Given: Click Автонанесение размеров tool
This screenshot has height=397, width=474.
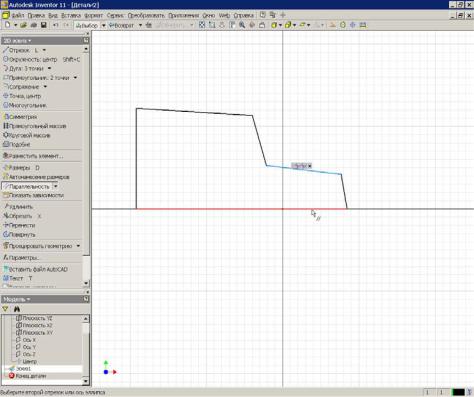Looking at the screenshot, I should coord(36,177).
